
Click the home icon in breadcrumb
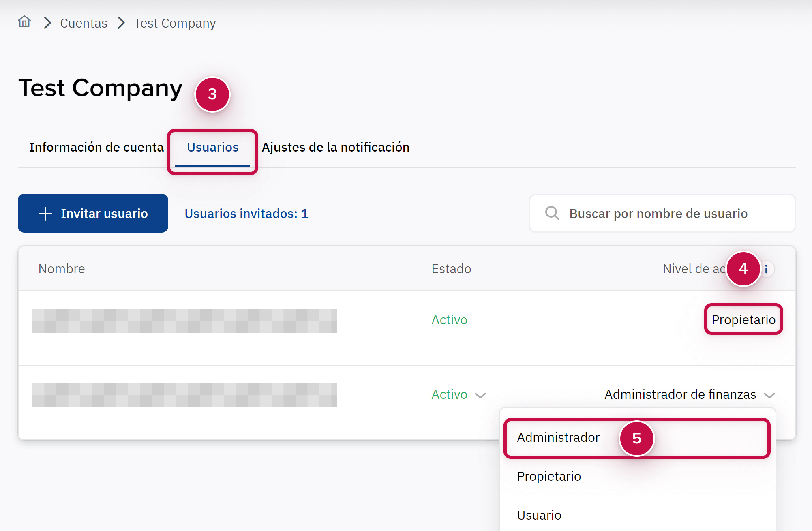[24, 22]
